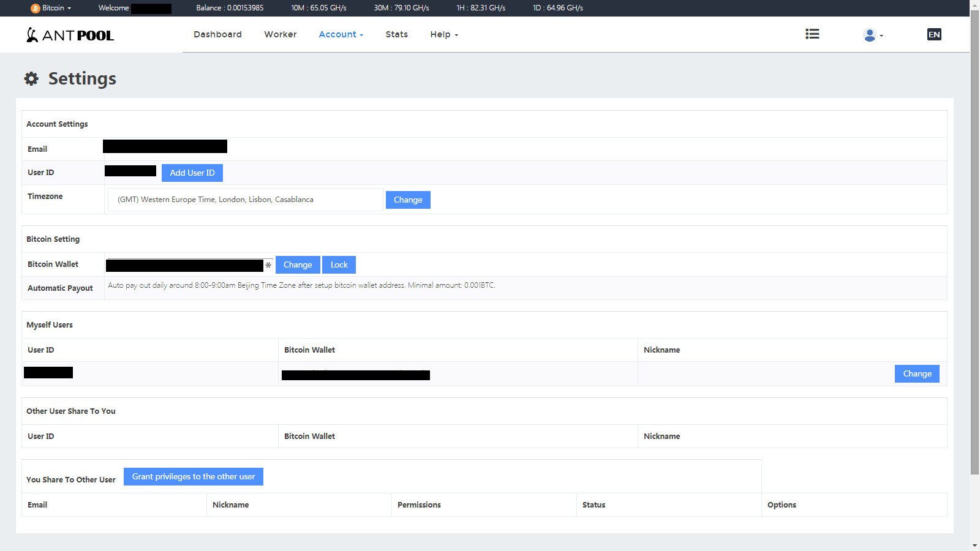Click Other User Share To You header
This screenshot has height=551, width=980.
(x=71, y=411)
